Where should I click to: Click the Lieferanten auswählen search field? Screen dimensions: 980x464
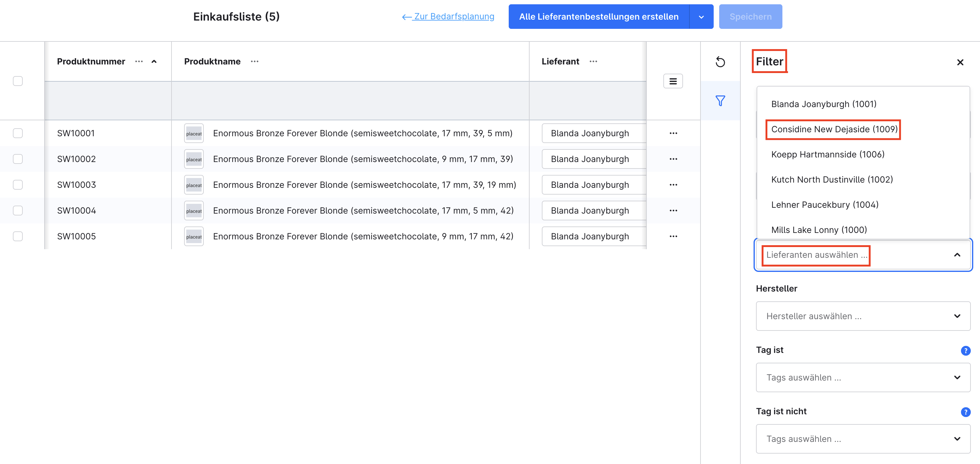pos(816,255)
